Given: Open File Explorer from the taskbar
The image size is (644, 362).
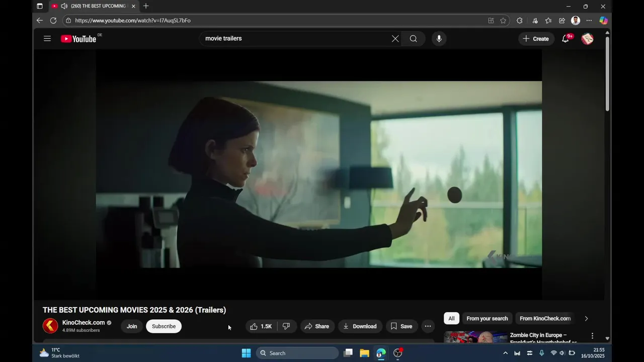Looking at the screenshot, I should tap(364, 353).
